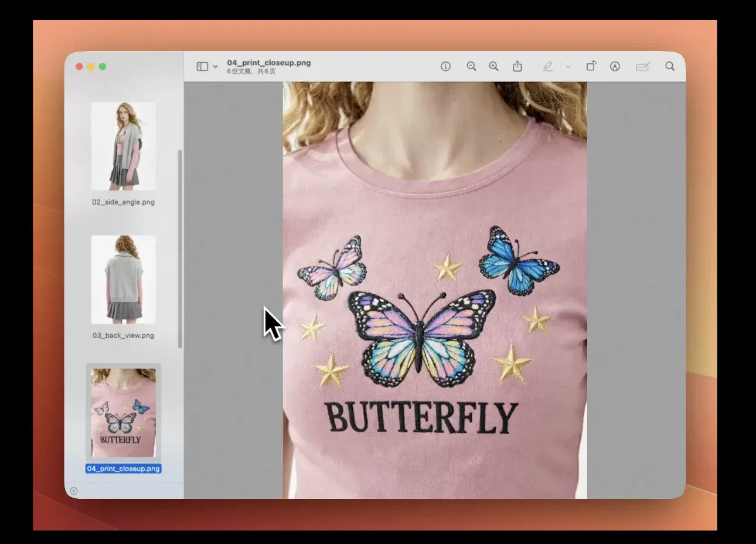Open the search field
This screenshot has height=544, width=756.
coord(670,67)
